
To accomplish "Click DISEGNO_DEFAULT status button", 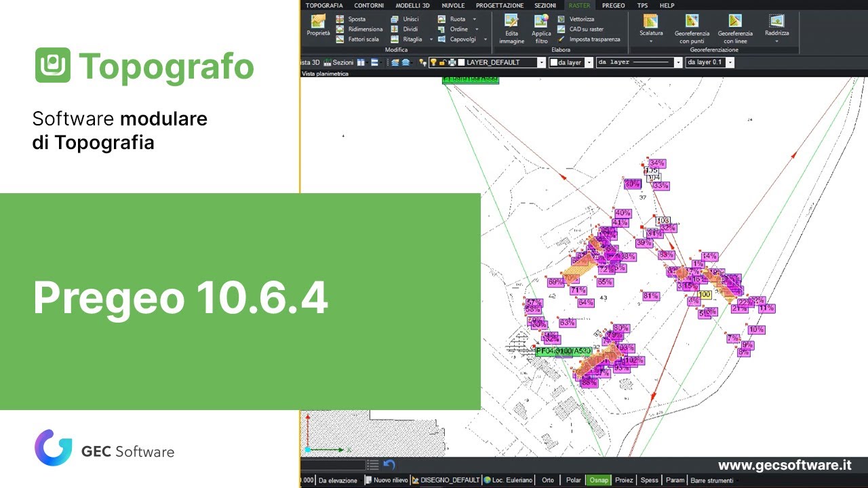I will coord(446,480).
